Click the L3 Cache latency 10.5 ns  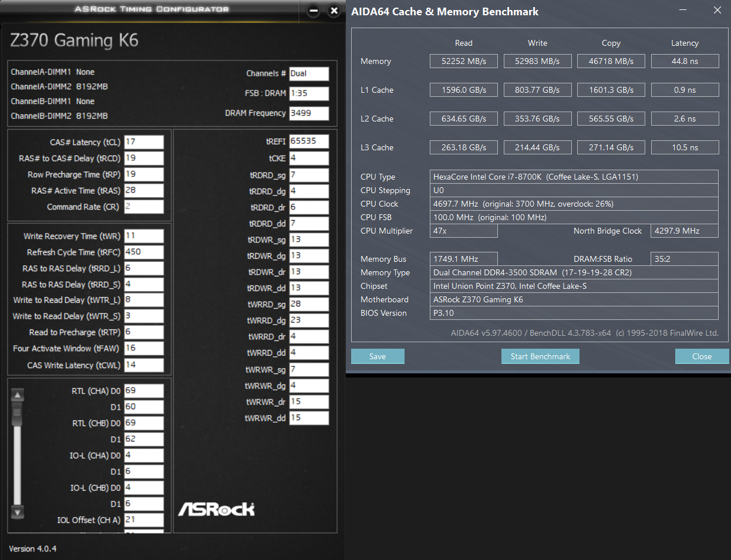tap(685, 147)
